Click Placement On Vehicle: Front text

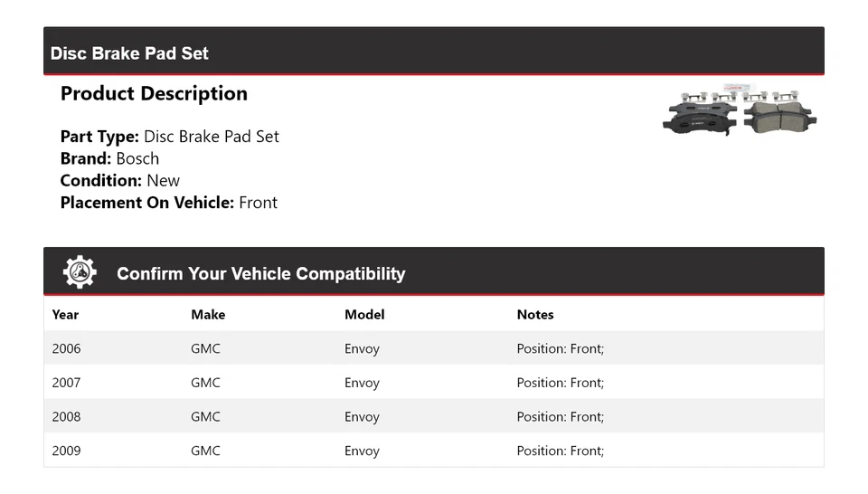[168, 203]
